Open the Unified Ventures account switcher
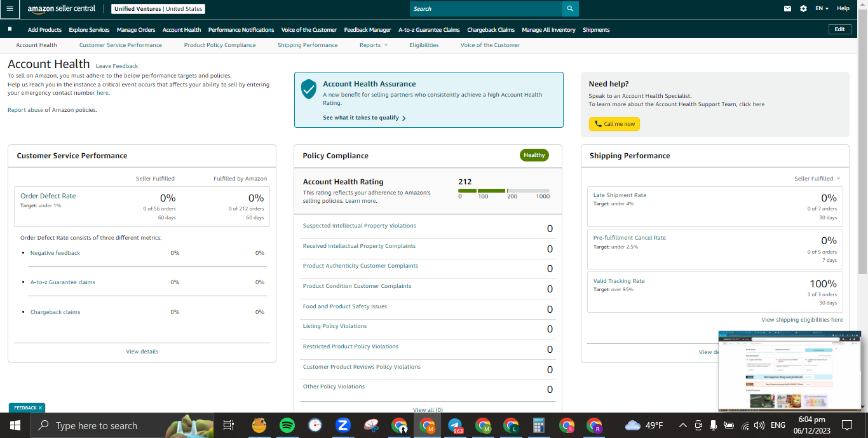Viewport: 868px width, 438px height. tap(158, 9)
